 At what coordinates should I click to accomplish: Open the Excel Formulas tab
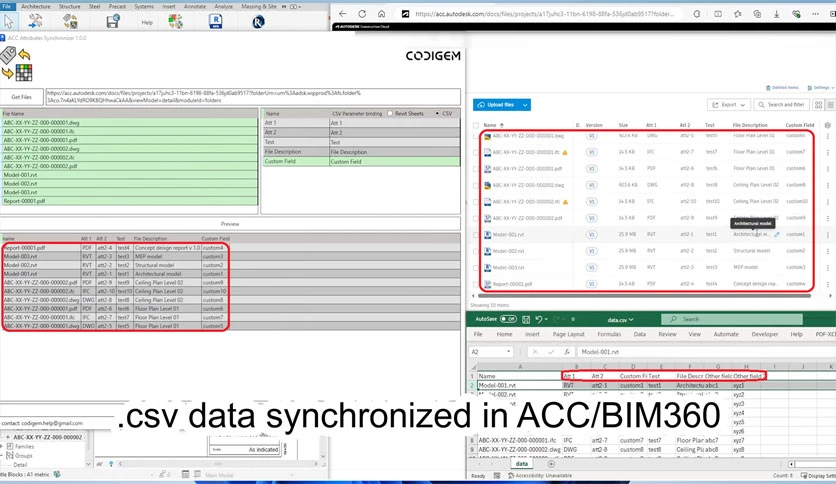tap(609, 334)
